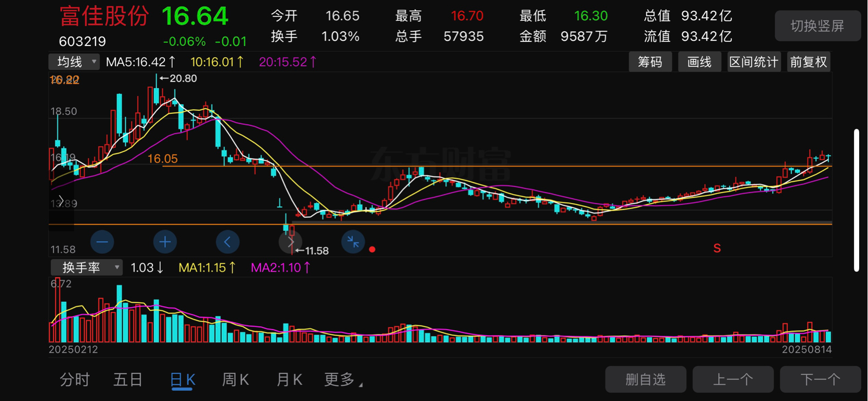The height and width of the screenshot is (401, 868).
Task: Select the 日K tab
Action: 183,380
